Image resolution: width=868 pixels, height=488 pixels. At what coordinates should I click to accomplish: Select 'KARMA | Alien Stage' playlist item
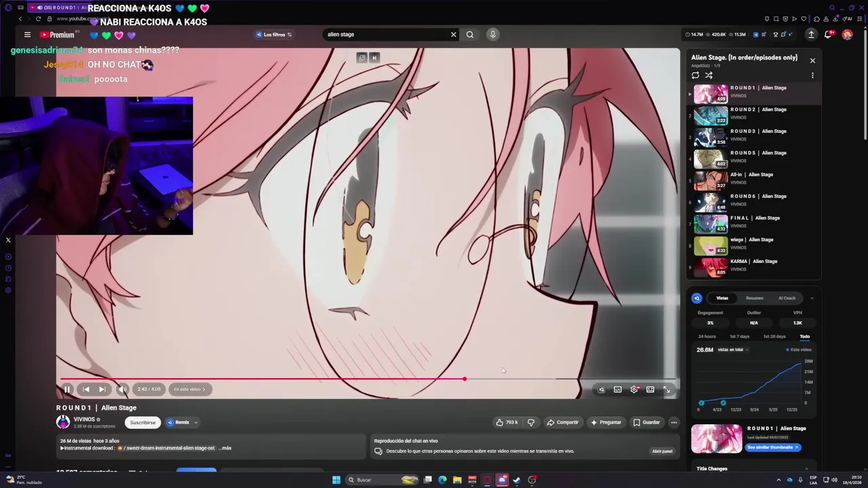(x=753, y=267)
